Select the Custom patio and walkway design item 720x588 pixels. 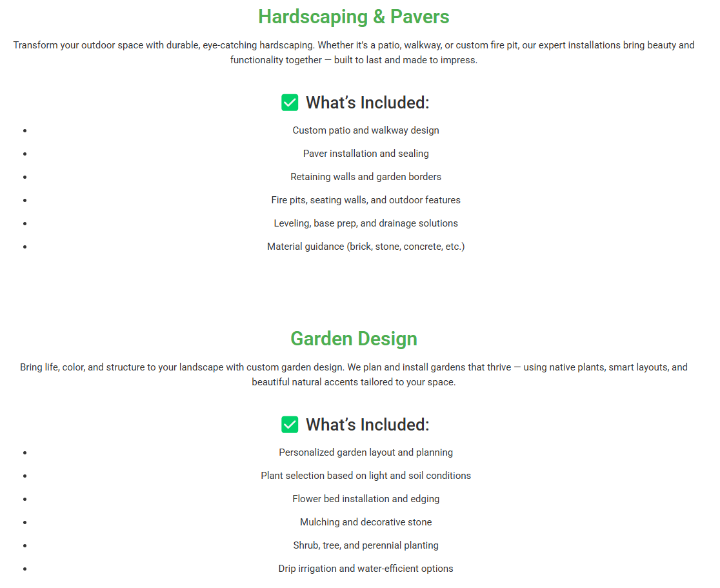click(366, 130)
